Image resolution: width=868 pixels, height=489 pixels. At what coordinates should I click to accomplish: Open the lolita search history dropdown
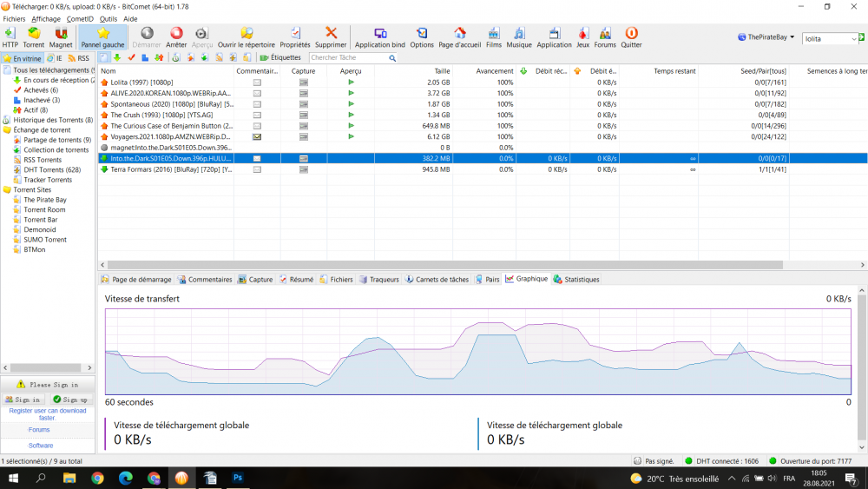[x=853, y=39]
